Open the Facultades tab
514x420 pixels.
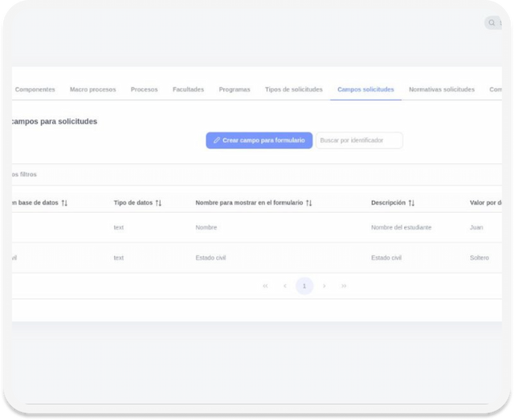tap(188, 90)
